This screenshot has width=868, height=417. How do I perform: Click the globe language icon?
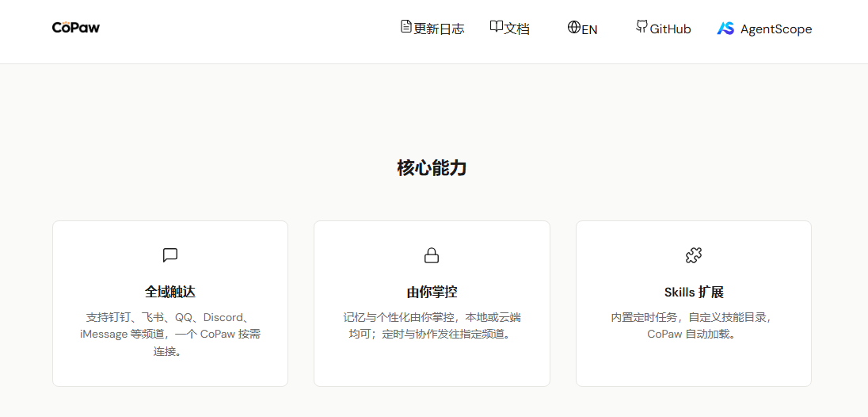[573, 27]
